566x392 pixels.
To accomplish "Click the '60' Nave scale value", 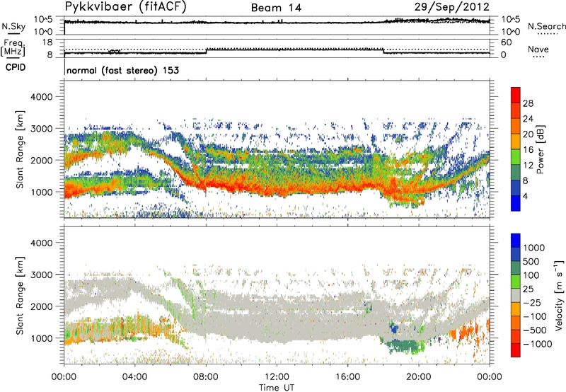I will pyautogui.click(x=506, y=42).
